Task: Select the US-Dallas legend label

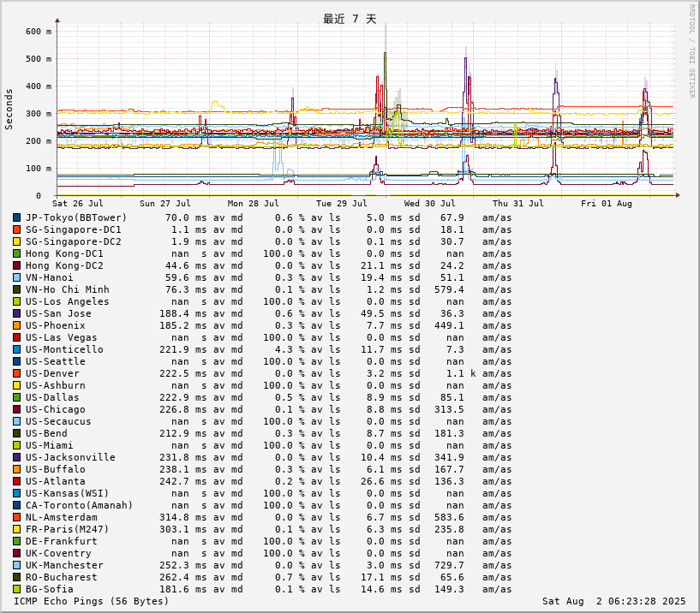Action: pos(52,397)
